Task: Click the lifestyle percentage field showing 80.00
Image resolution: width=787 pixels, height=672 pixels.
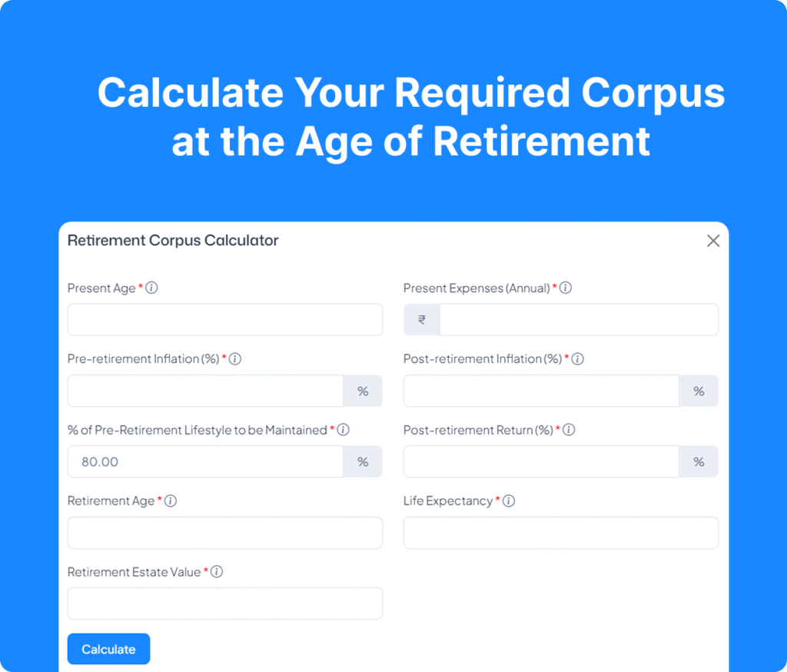Action: coord(205,462)
